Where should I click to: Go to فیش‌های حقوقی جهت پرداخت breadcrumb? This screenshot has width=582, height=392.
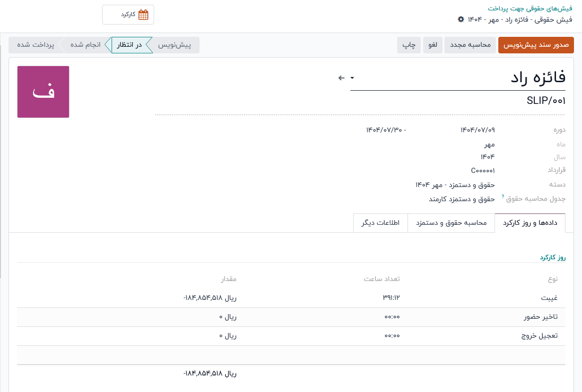[x=530, y=9]
